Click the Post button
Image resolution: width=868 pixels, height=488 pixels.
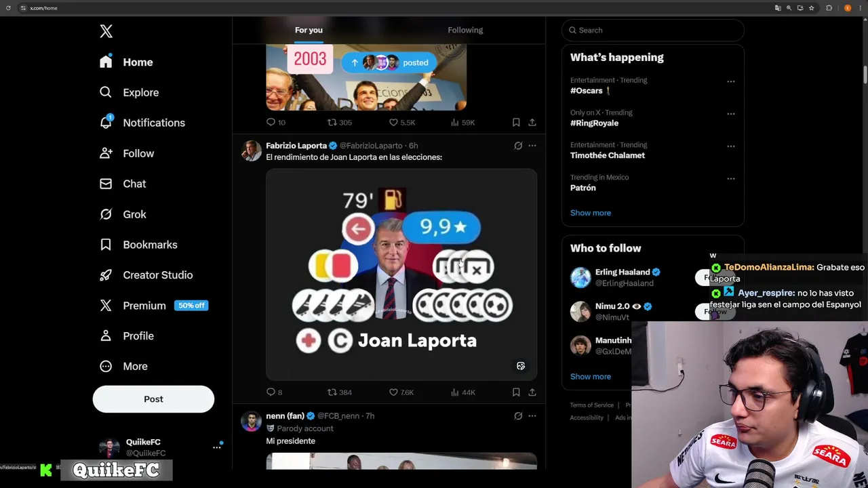point(153,399)
